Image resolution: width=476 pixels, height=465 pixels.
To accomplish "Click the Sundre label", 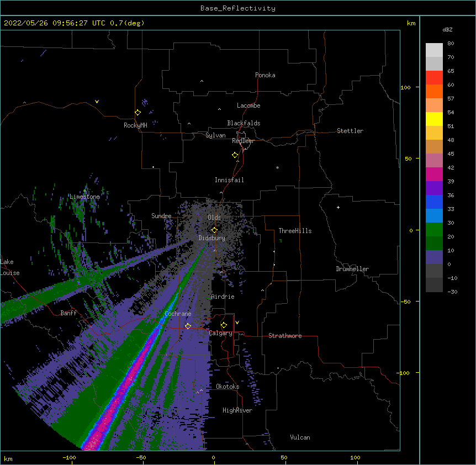I will pos(161,216).
